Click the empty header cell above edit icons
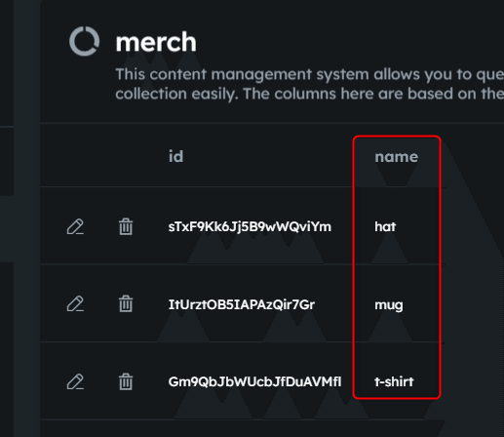The image size is (504, 437). (x=75, y=156)
